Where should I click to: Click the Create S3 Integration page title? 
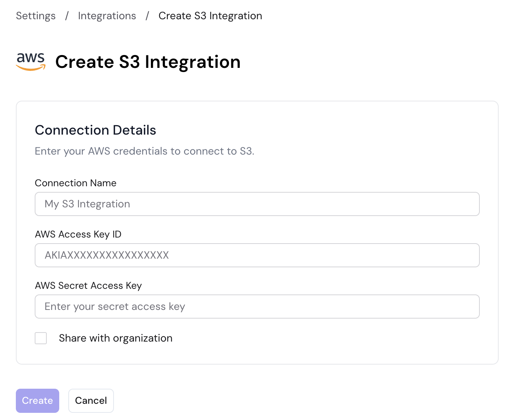pos(148,62)
